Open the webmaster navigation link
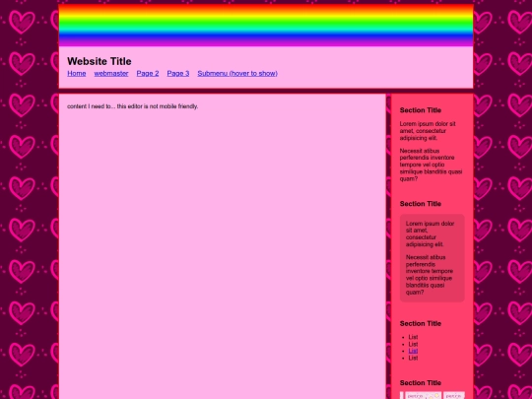 click(x=111, y=73)
